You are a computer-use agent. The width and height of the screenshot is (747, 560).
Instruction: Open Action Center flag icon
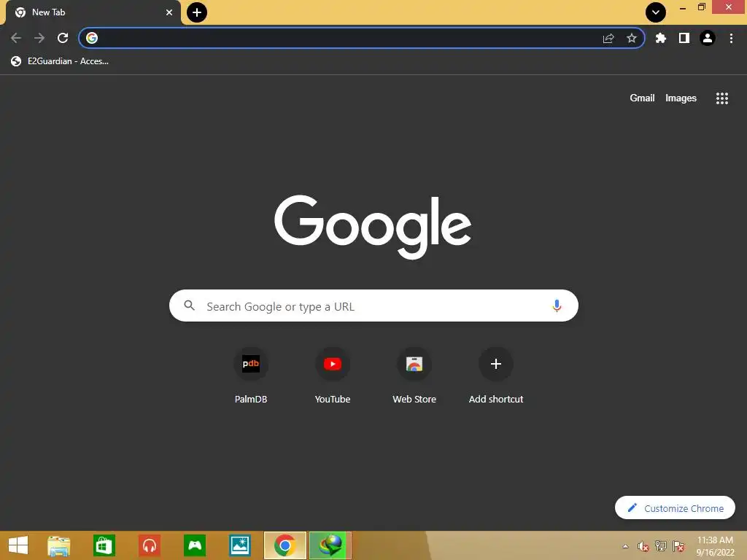pyautogui.click(x=678, y=546)
